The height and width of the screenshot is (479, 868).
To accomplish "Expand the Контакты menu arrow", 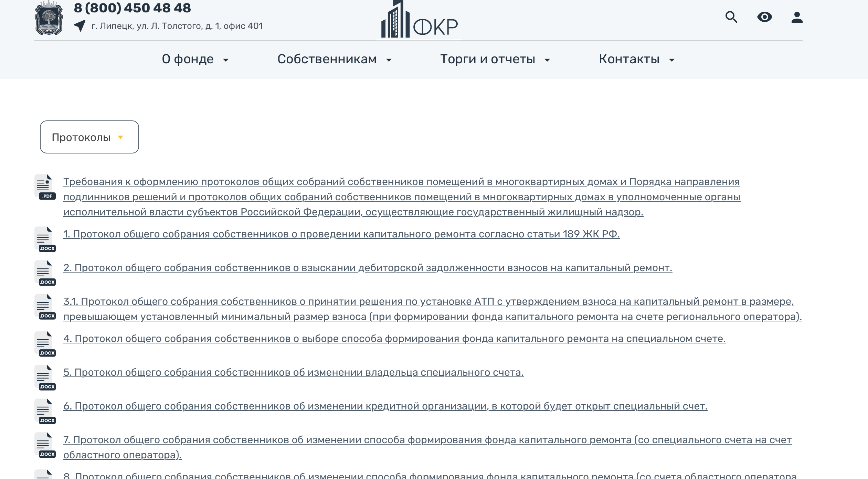I will point(672,60).
